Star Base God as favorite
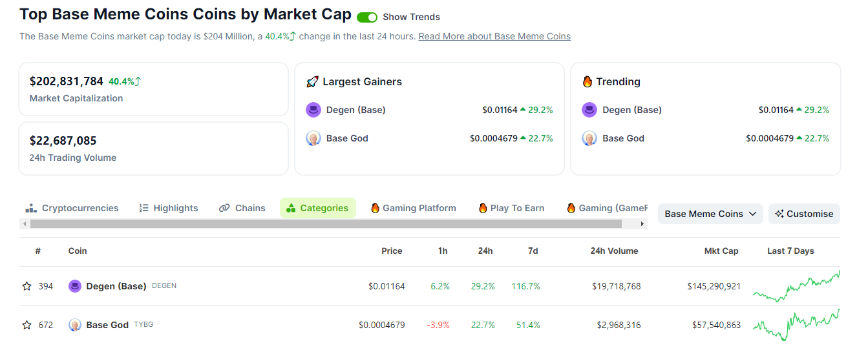The image size is (868, 352). tap(26, 325)
